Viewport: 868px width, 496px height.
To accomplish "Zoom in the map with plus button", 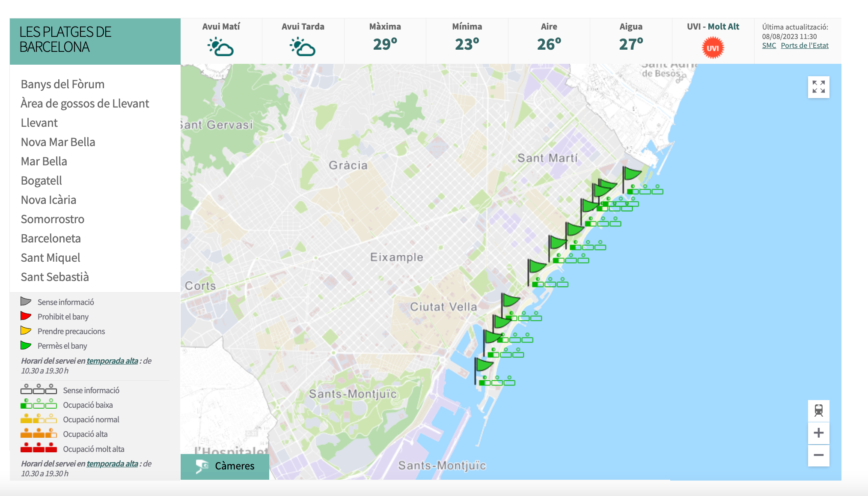I will pyautogui.click(x=818, y=433).
